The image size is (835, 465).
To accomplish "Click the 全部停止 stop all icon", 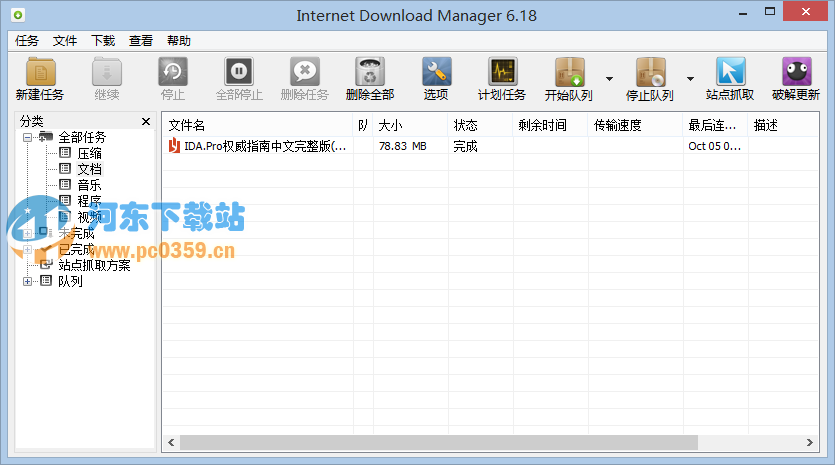I will tap(239, 72).
